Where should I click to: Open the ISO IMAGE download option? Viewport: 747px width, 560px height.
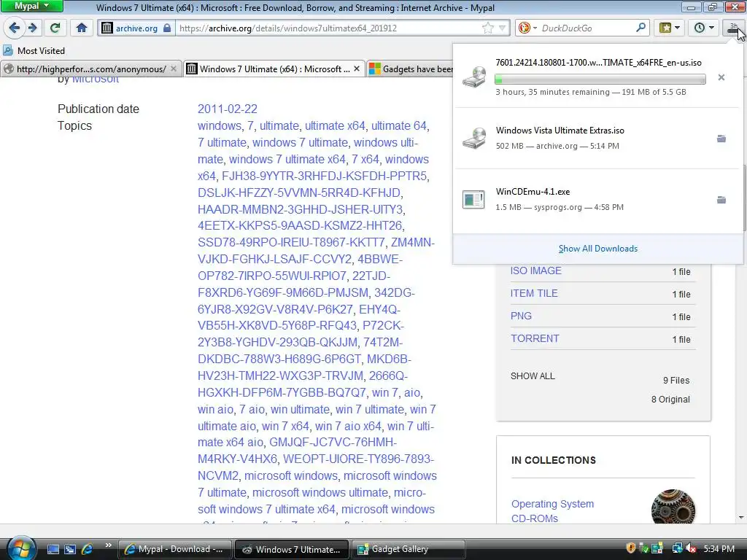pyautogui.click(x=536, y=271)
